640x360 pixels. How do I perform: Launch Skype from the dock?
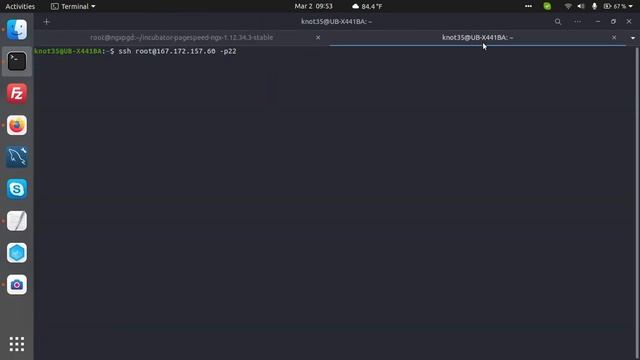[x=17, y=189]
